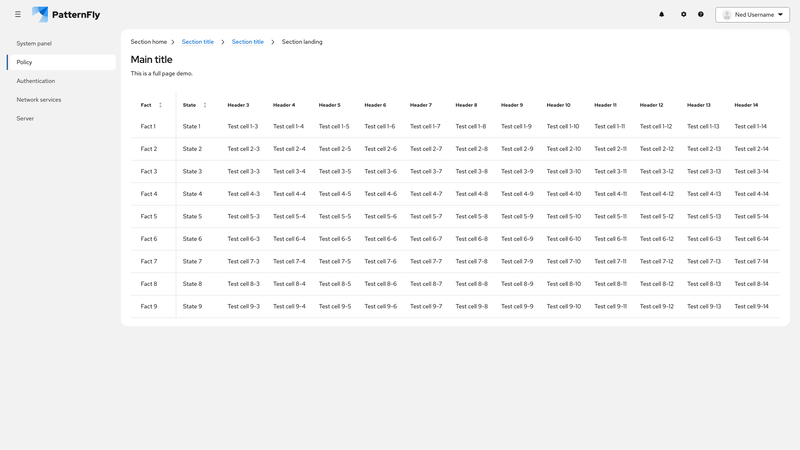
Task: Open the Ned Username dropdown
Action: click(753, 15)
